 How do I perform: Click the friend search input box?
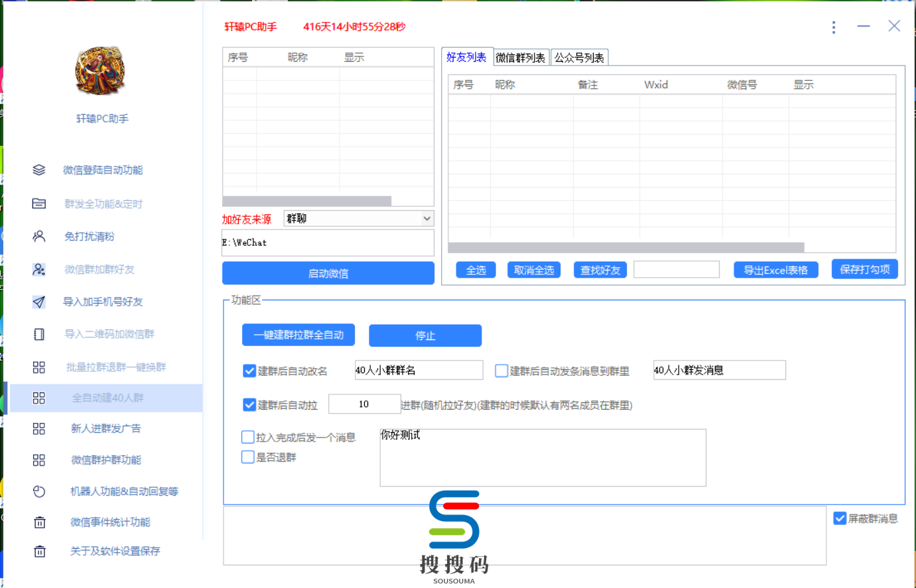point(677,269)
